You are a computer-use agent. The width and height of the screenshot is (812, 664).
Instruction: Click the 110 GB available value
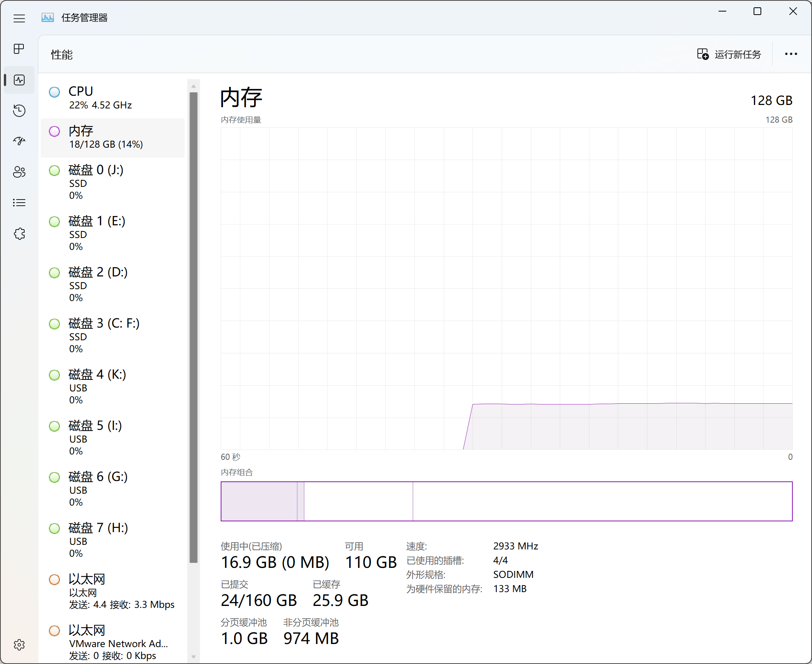(x=371, y=562)
